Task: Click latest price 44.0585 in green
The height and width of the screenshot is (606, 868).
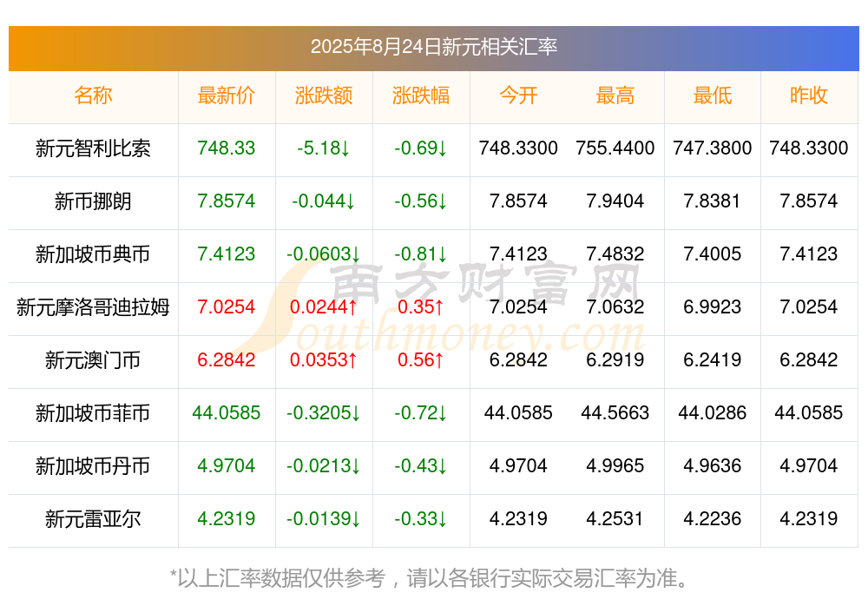Action: [x=227, y=412]
